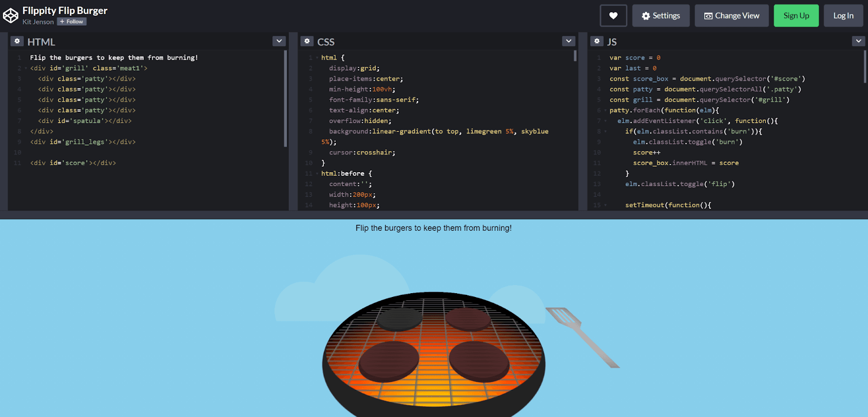The height and width of the screenshot is (417, 868).
Task: Open CSS editor settings gear
Action: [307, 41]
